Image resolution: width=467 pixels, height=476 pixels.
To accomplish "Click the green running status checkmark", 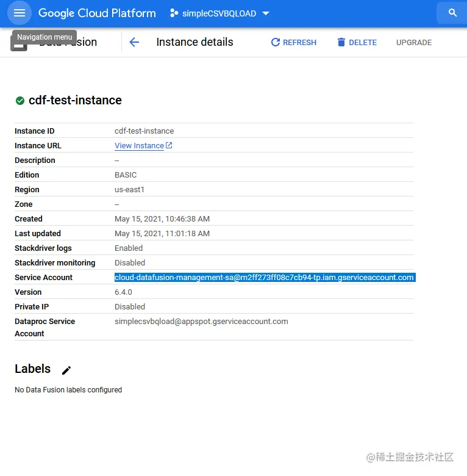I will (x=20, y=101).
